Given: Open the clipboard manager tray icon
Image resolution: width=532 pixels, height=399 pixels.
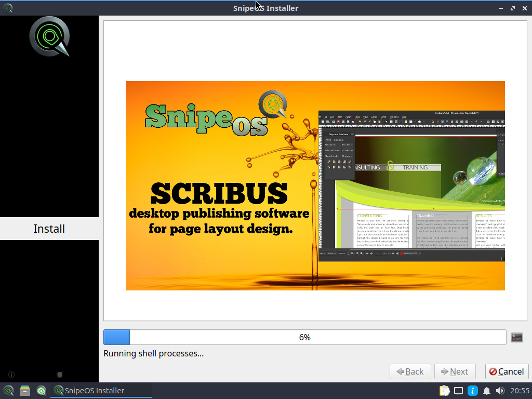Looking at the screenshot, I should 444,391.
